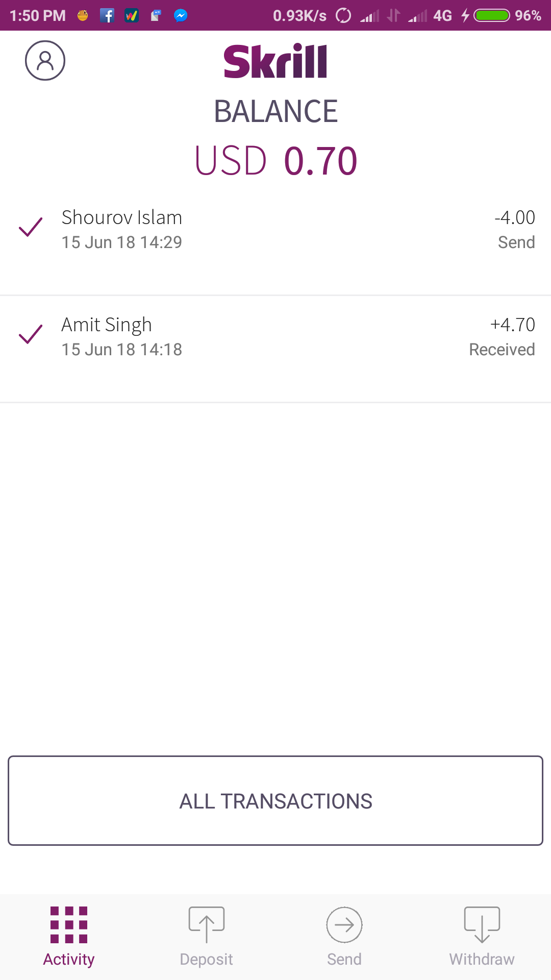This screenshot has width=551, height=980.
Task: Tap checkmark beside Amit Singh transaction
Action: [x=31, y=334]
